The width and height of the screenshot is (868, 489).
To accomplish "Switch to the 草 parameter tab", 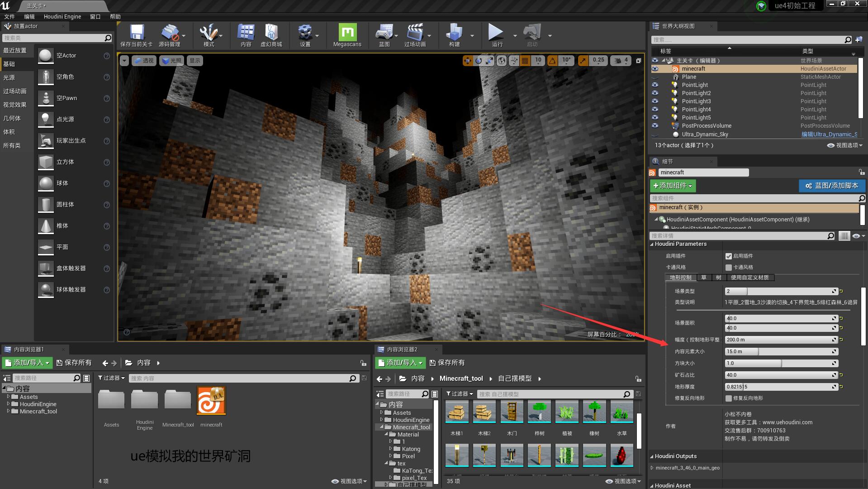I will 704,278.
